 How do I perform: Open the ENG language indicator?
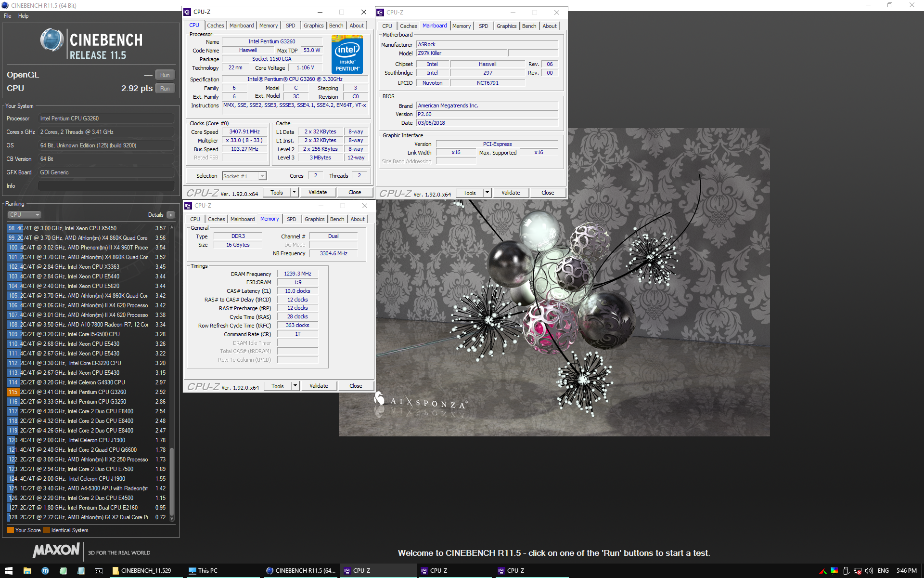[883, 571]
